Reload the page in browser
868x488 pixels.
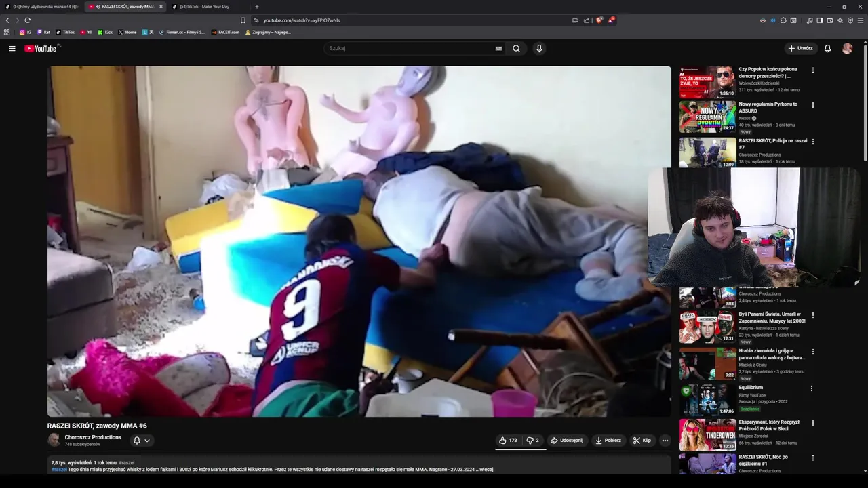(x=27, y=20)
